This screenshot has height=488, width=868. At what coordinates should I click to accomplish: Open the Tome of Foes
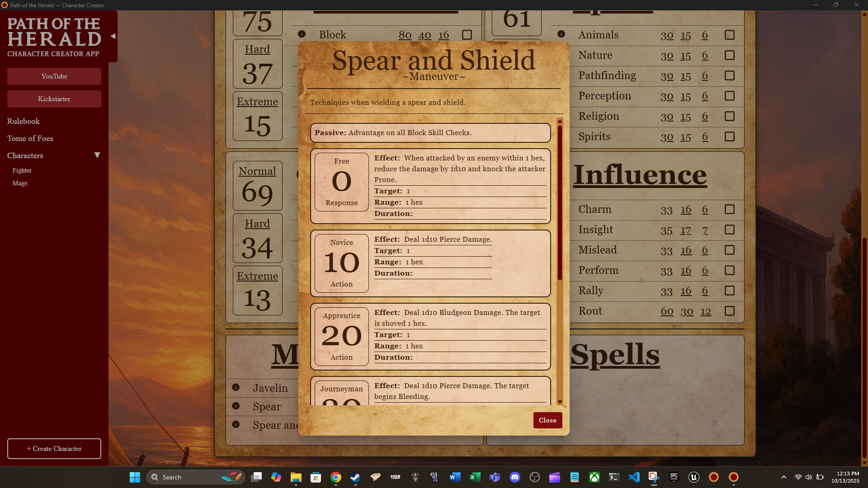(30, 138)
